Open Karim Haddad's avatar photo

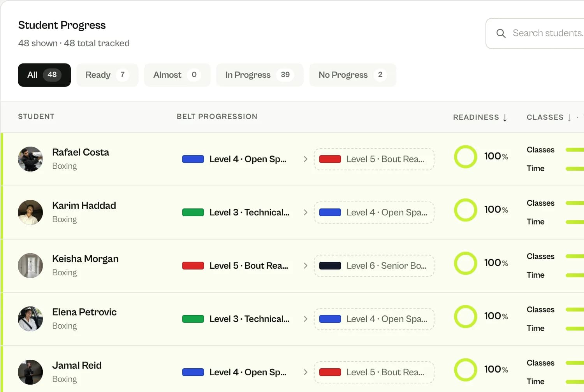tap(30, 212)
